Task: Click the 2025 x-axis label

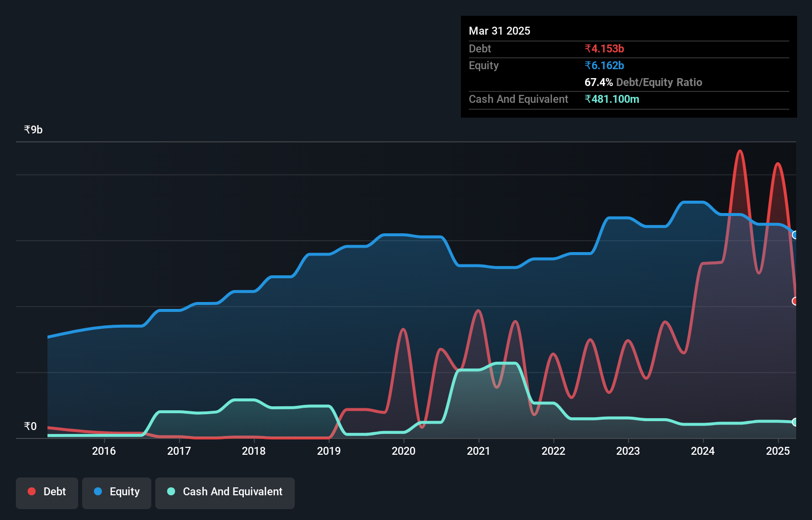Action: point(778,451)
